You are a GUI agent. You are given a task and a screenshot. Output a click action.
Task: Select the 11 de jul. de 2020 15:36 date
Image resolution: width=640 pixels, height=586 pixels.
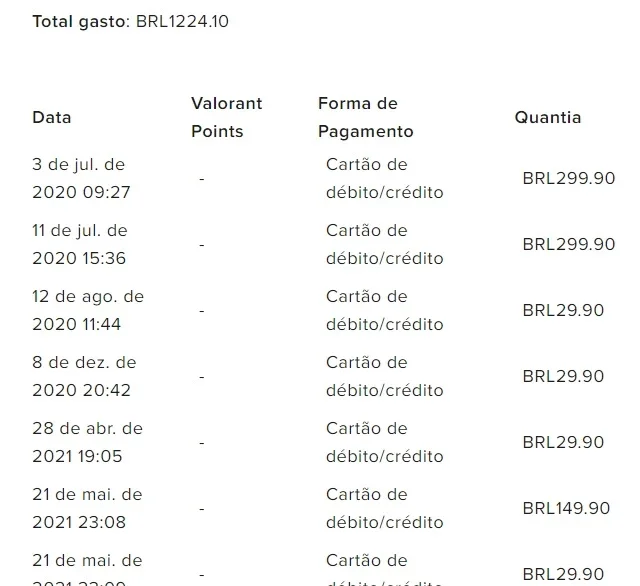click(80, 244)
